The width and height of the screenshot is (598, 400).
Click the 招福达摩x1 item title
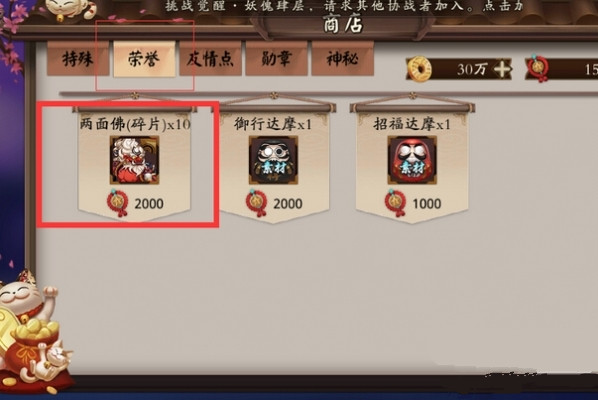412,124
